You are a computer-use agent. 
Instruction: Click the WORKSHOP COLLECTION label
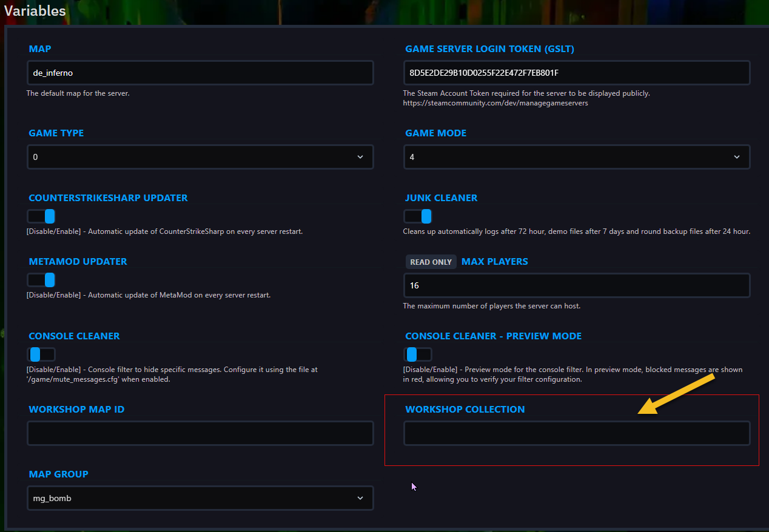click(x=465, y=410)
